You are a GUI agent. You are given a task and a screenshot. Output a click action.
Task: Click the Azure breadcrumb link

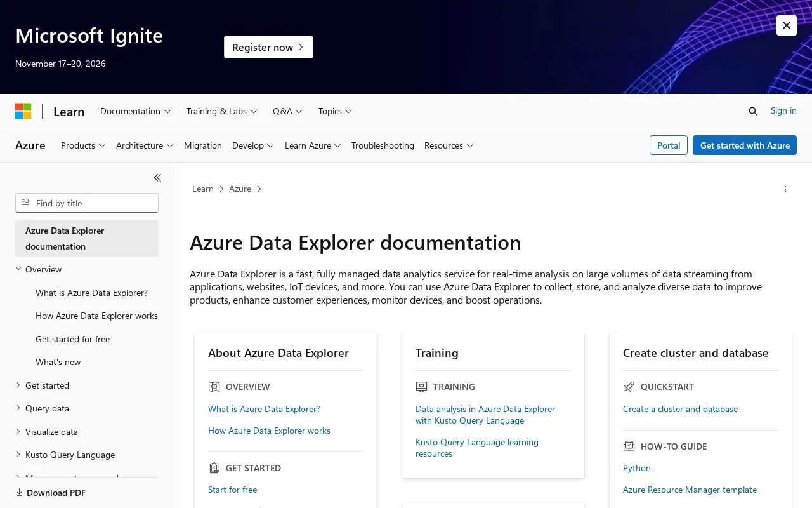(240, 189)
